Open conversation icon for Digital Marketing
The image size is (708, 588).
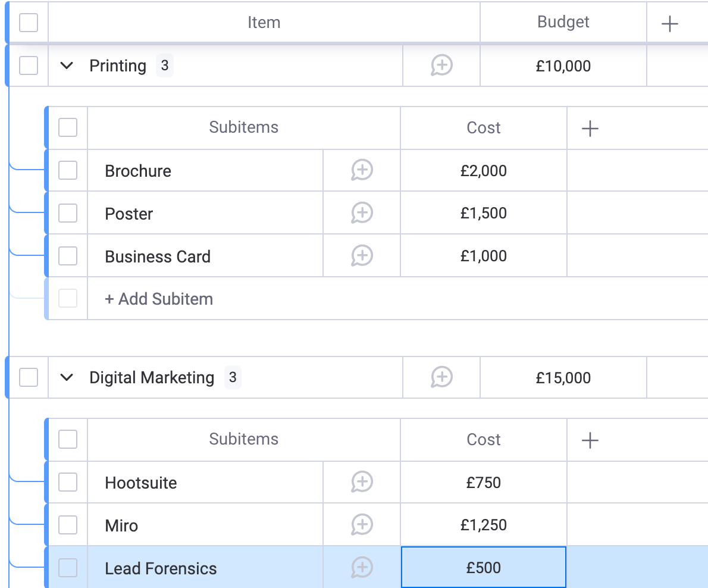[x=441, y=377]
